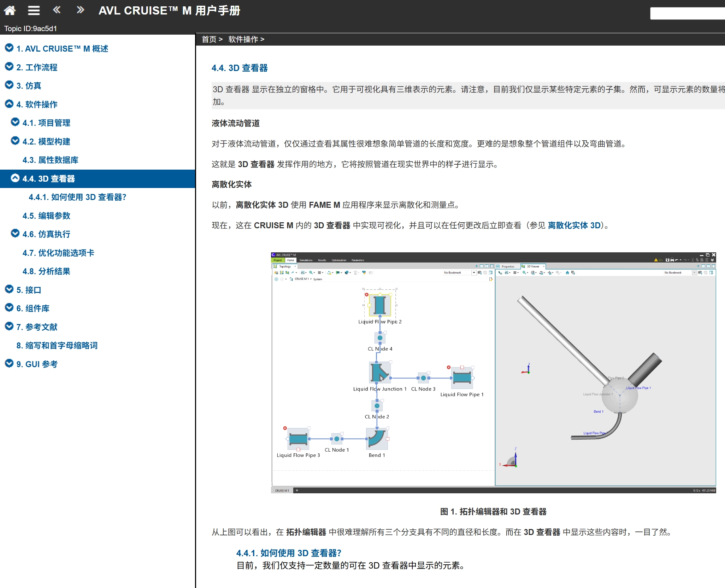725x588 pixels.
Task: Go to previous topic with double-left arrow
Action: tap(57, 10)
